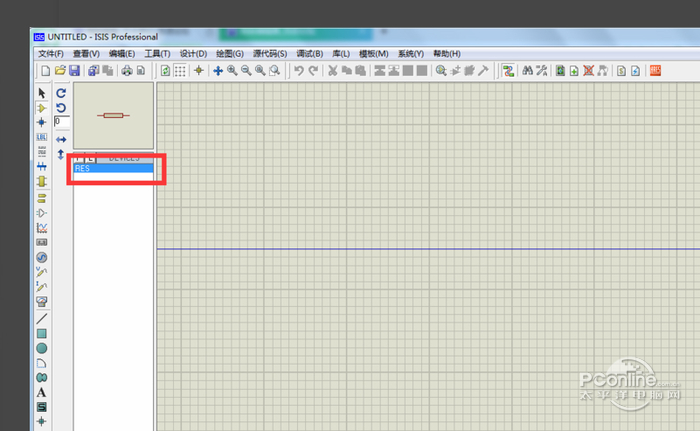Open the 查看(V) menu

click(86, 54)
